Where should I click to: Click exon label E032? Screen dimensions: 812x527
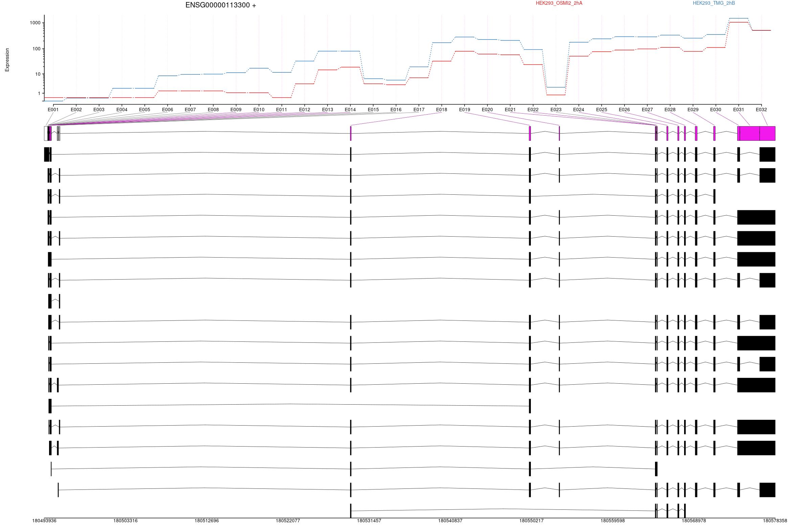pyautogui.click(x=761, y=110)
